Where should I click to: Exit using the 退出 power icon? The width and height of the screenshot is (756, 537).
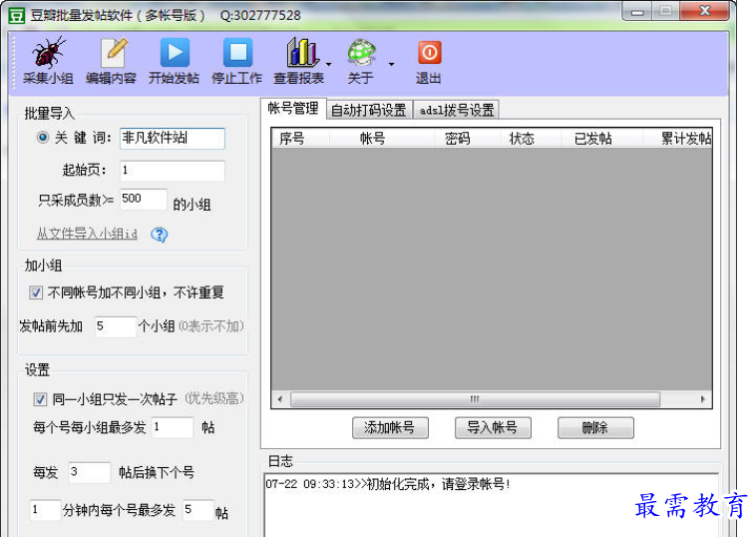[x=429, y=52]
